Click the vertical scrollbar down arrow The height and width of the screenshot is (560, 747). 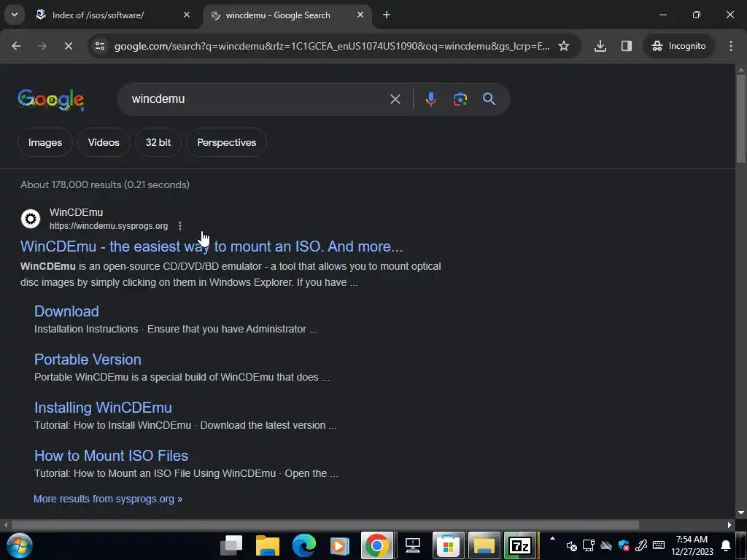(x=741, y=513)
